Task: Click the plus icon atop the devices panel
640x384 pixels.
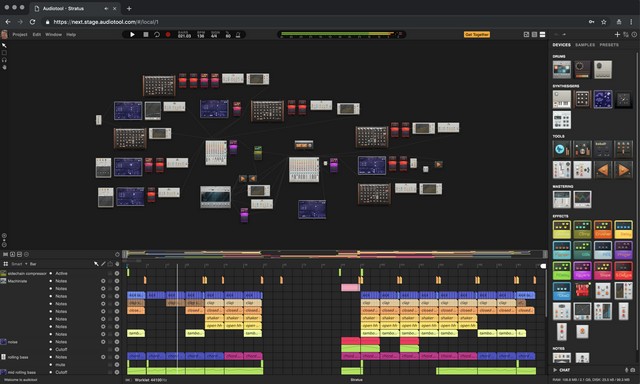Action: coord(617,35)
